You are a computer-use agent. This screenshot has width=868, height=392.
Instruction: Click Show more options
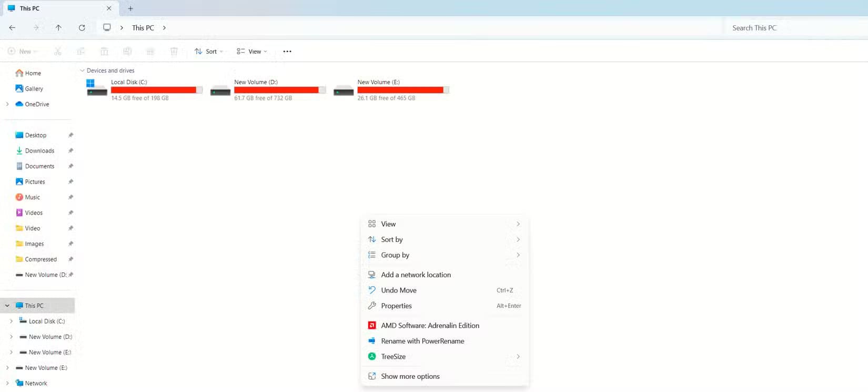pos(410,376)
